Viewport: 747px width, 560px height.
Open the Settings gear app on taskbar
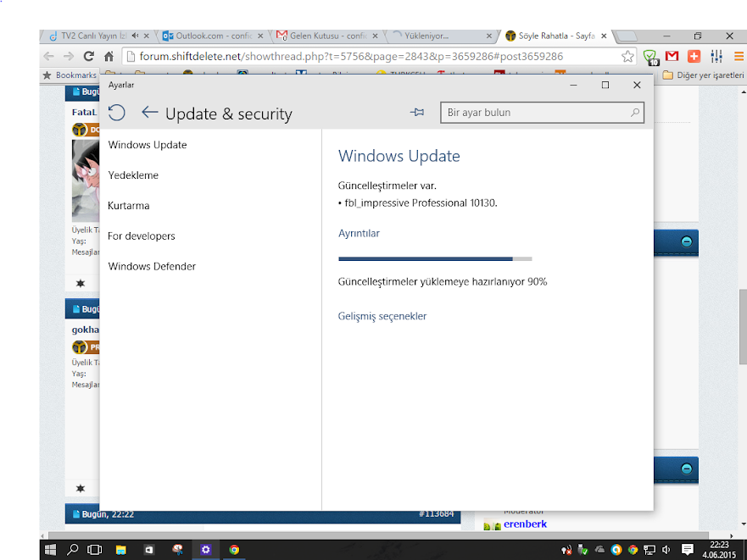click(205, 550)
